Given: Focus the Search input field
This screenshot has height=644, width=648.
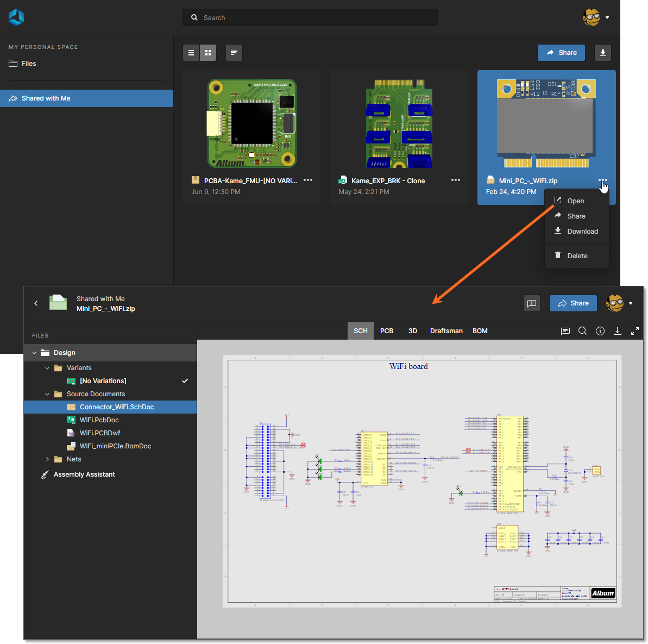Looking at the screenshot, I should point(310,18).
